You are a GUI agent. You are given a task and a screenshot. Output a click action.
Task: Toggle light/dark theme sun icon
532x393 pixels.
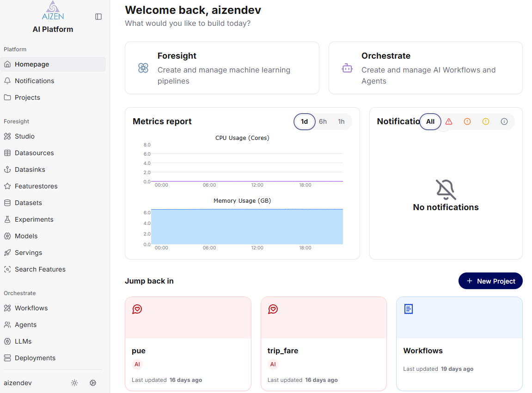[x=74, y=383]
